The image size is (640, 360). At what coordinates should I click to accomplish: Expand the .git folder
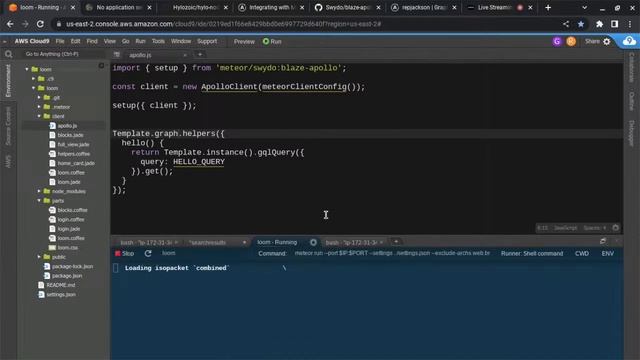(x=39, y=98)
